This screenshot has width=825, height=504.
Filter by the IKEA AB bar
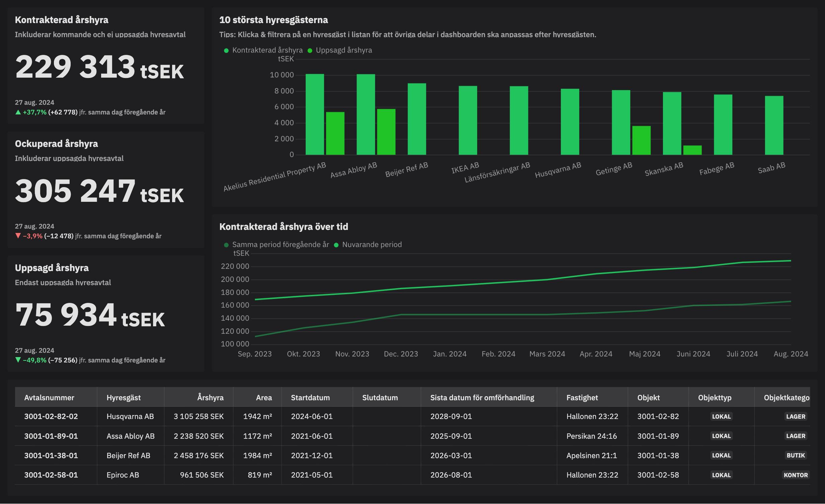point(468,120)
